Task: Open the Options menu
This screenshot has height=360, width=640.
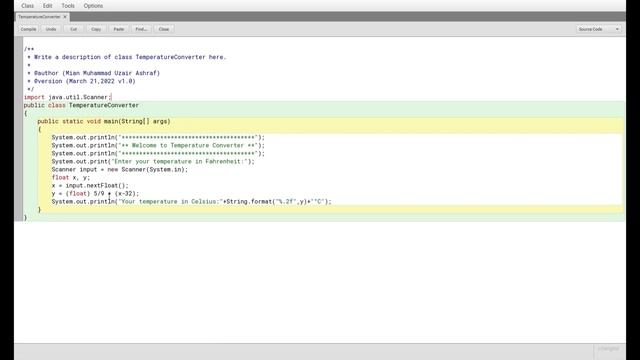Action: pos(93,6)
